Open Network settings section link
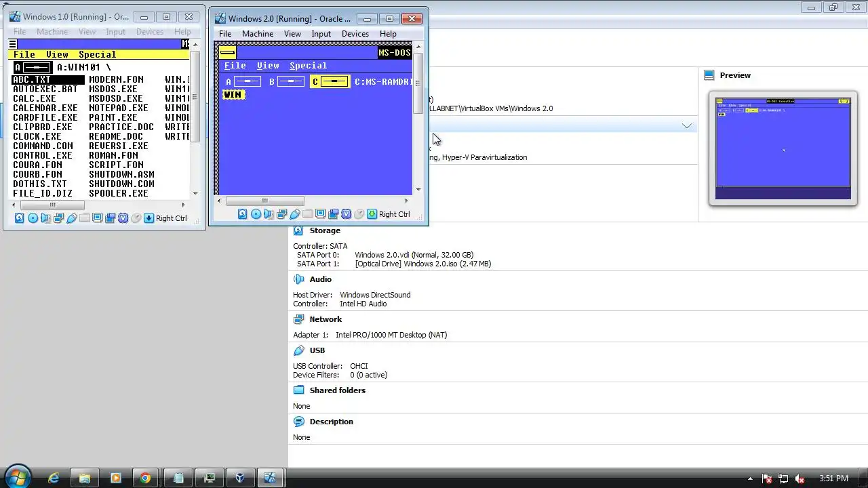The width and height of the screenshot is (868, 488). (325, 319)
